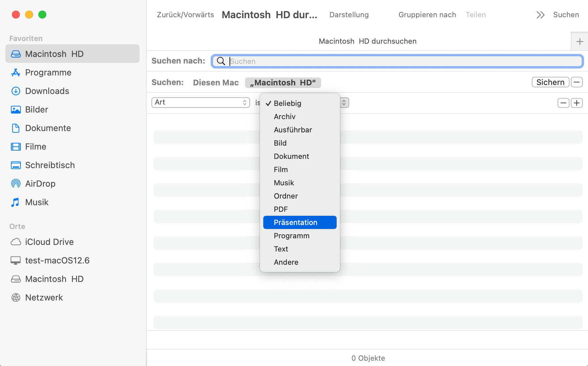This screenshot has width=588, height=366.
Task: Open the Gruppieren nach menu
Action: pos(427,15)
